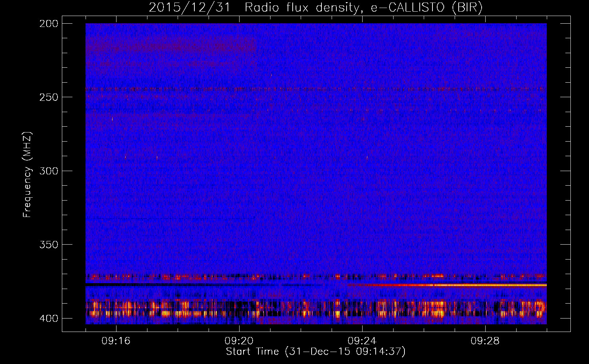Click the 250 frequency tick label
The height and width of the screenshot is (364, 589).
49,97
